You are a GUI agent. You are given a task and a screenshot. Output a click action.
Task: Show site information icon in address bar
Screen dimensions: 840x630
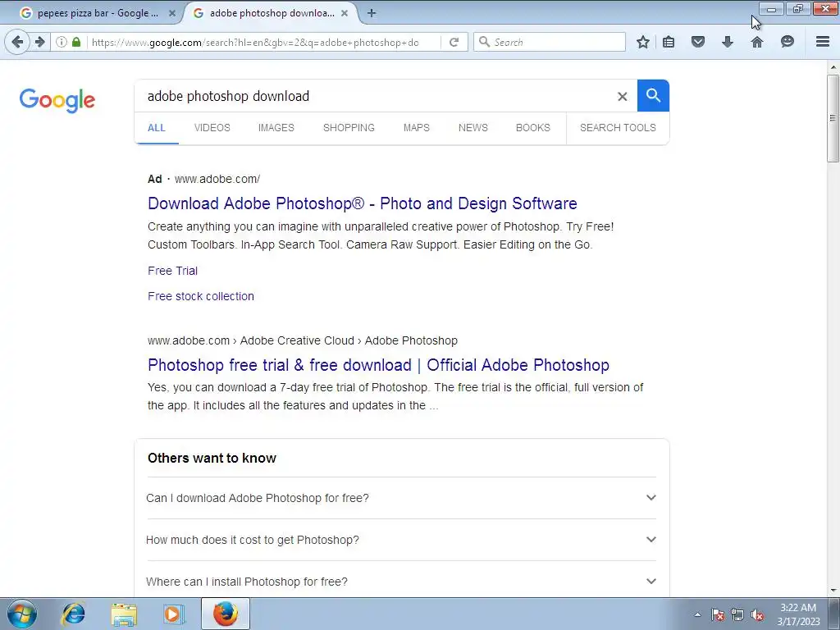tap(62, 42)
